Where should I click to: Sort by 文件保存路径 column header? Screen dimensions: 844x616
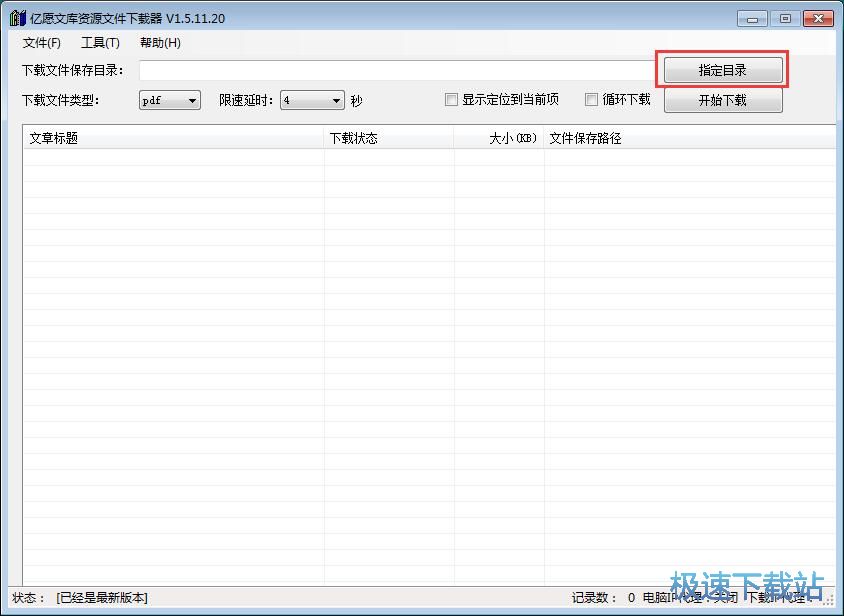coord(690,138)
